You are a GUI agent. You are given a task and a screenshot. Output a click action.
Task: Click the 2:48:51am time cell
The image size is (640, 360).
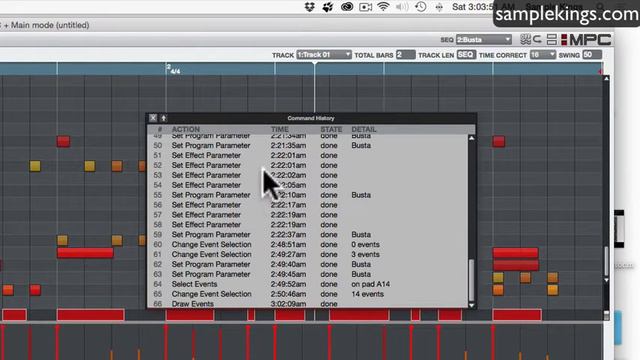(288, 244)
